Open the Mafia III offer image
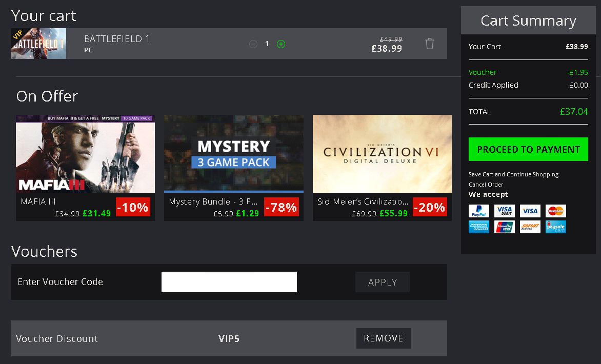This screenshot has width=601, height=364. point(85,154)
